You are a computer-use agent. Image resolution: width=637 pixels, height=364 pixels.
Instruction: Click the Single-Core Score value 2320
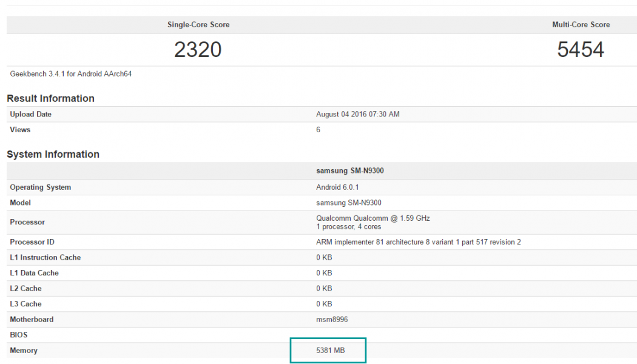[198, 50]
